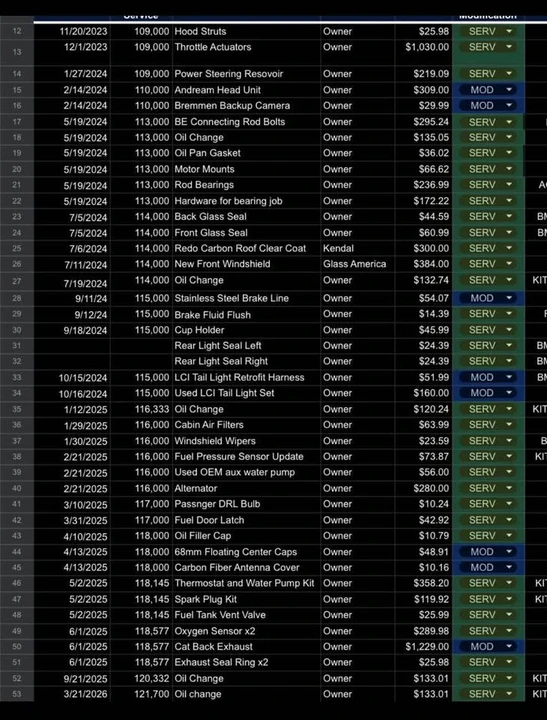Select the empty date cell beside Rear Light Seal Left
This screenshot has height=720, width=547.
click(72, 345)
